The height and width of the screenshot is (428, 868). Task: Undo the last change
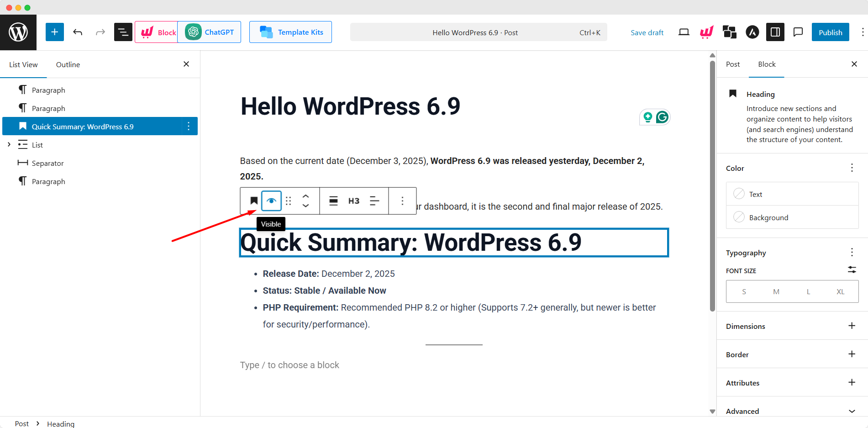[77, 32]
